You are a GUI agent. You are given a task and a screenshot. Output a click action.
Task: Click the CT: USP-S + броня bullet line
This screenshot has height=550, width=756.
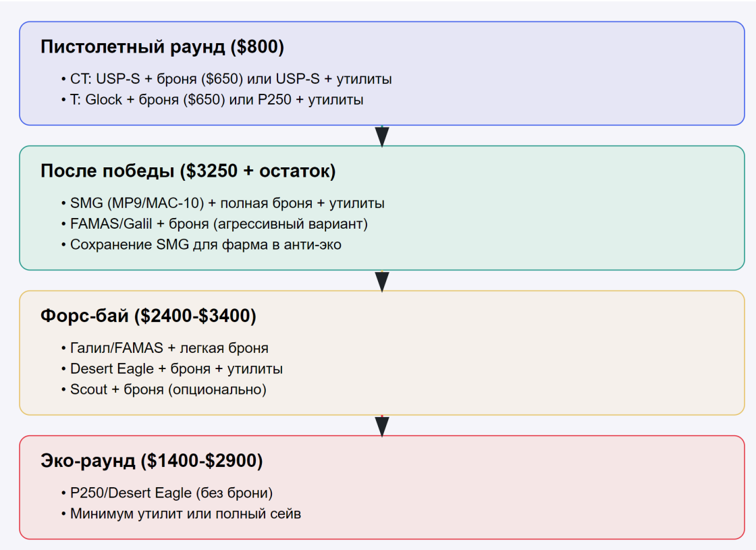pos(230,79)
